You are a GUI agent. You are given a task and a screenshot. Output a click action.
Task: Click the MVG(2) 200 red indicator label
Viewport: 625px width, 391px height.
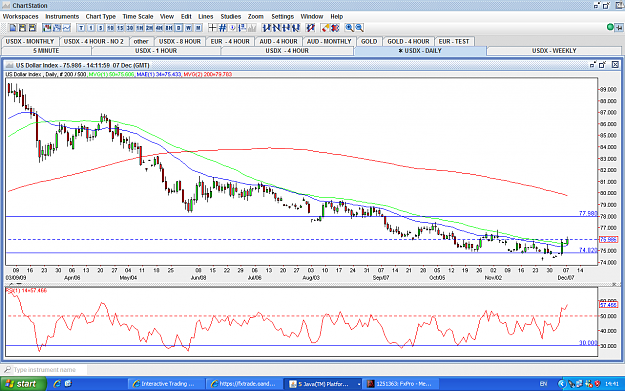(x=208, y=74)
